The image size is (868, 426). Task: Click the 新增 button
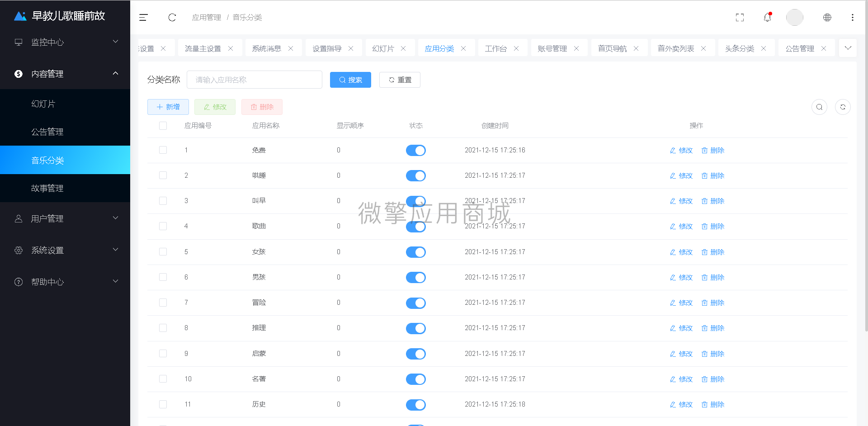(x=168, y=107)
